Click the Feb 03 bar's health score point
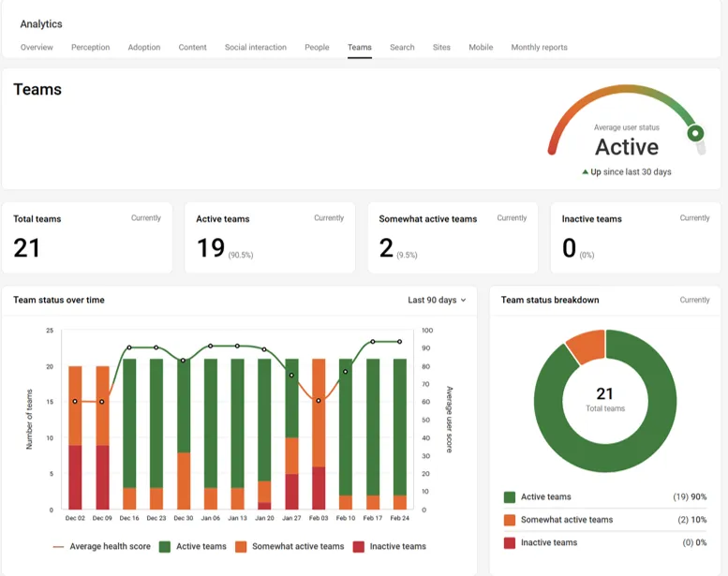 pos(319,401)
